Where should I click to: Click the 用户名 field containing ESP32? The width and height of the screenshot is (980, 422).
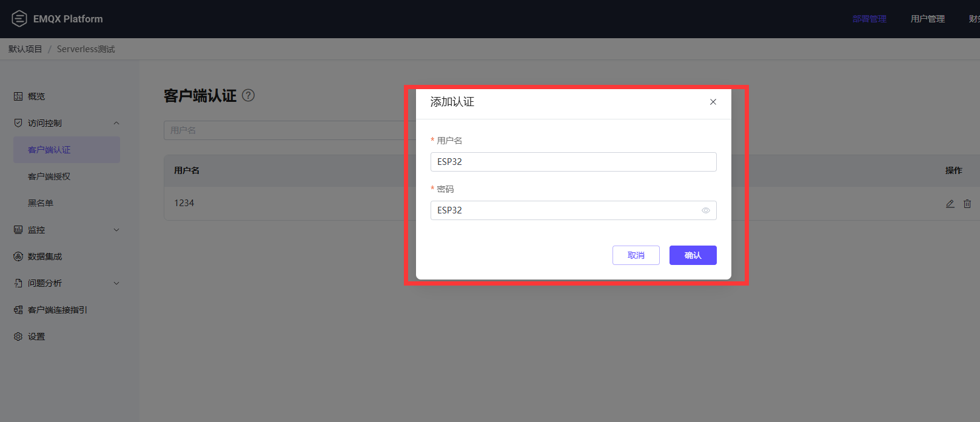pos(573,162)
